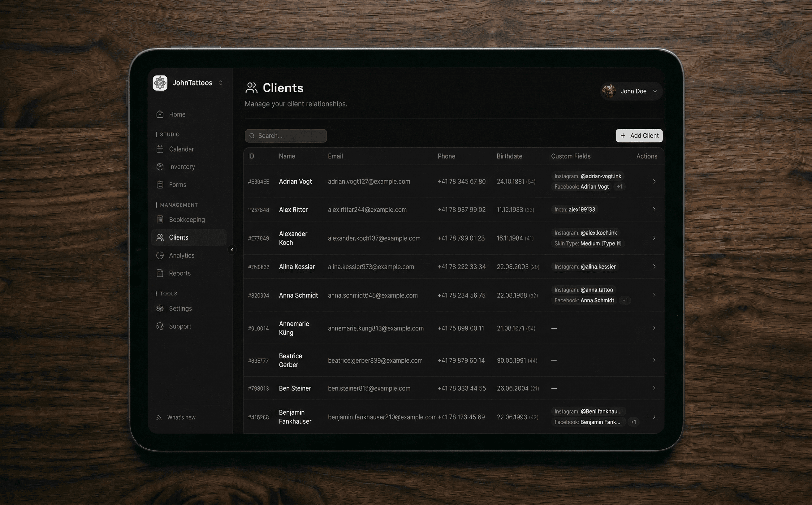This screenshot has width=812, height=505.
Task: Click the What's new feed icon
Action: [159, 417]
